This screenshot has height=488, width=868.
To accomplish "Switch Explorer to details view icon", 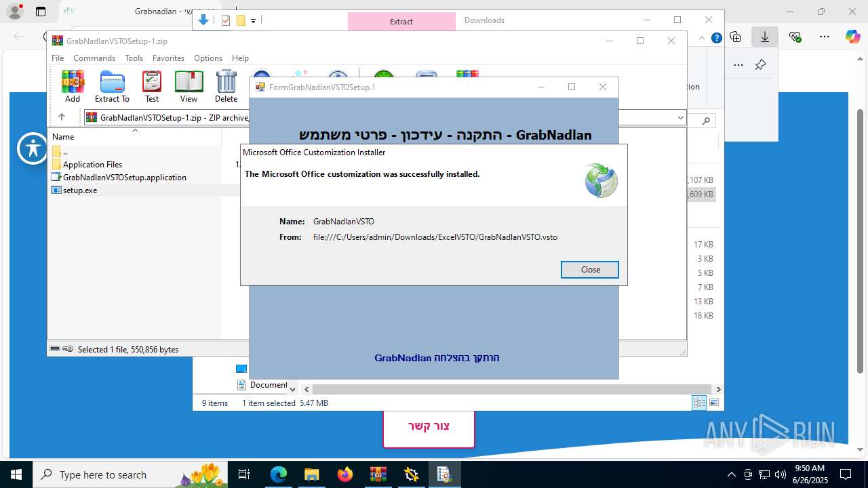I will 699,403.
